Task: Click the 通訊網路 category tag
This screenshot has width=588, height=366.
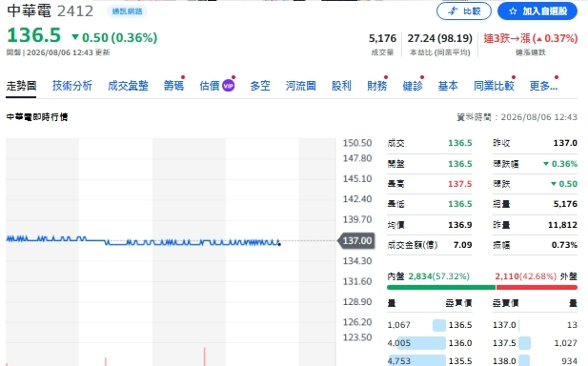Action: (127, 11)
